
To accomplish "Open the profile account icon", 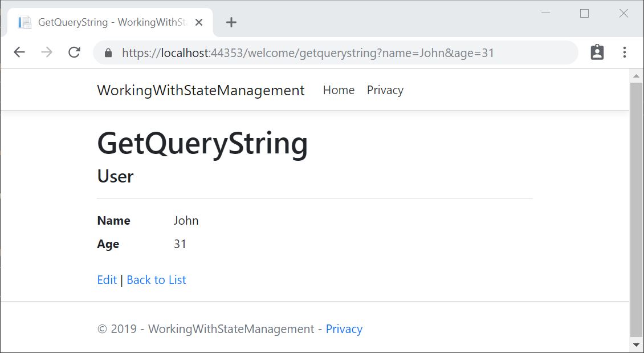I will pyautogui.click(x=597, y=52).
